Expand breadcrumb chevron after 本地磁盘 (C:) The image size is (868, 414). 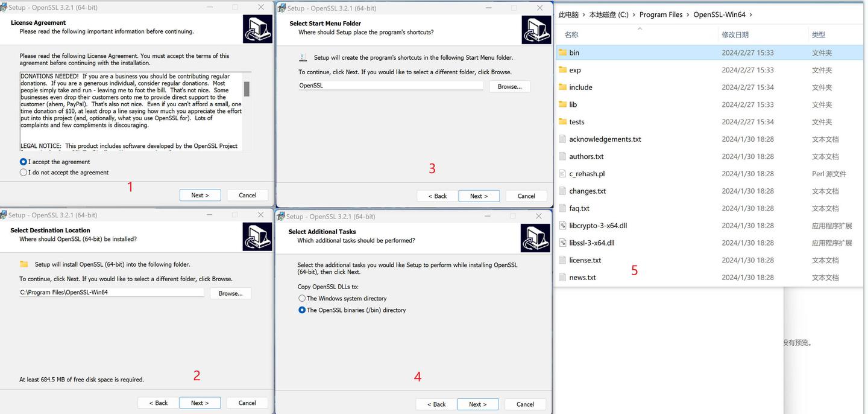(x=634, y=14)
